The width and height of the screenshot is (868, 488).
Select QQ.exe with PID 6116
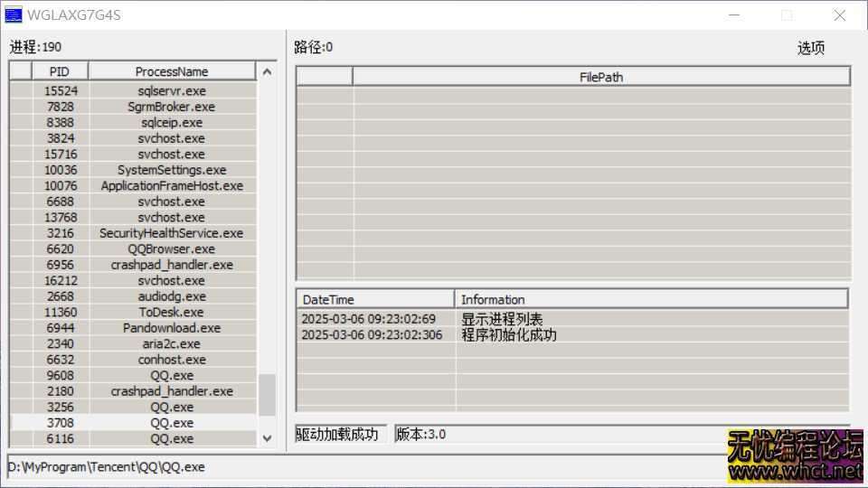172,438
